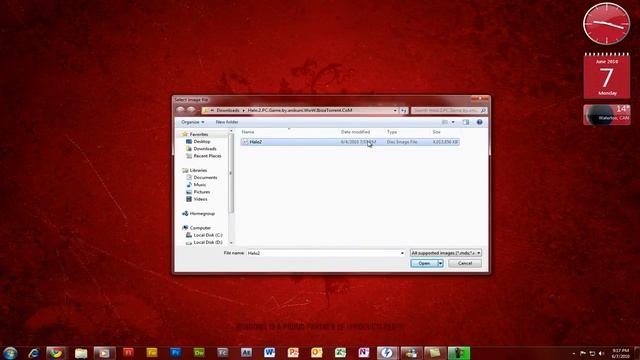Expand the Open button's dropdown arrow
The width and height of the screenshot is (640, 360).
coord(440,263)
